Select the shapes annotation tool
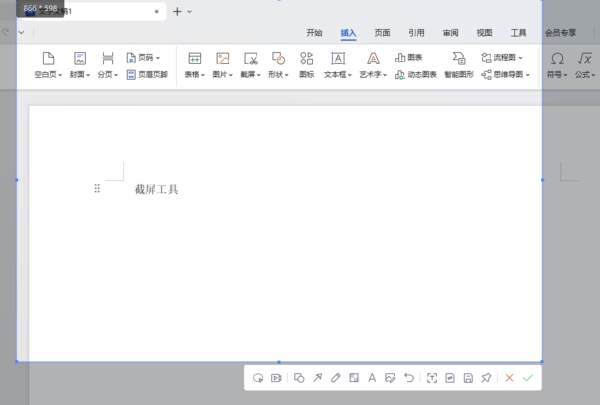Image resolution: width=600 pixels, height=405 pixels. click(x=299, y=378)
